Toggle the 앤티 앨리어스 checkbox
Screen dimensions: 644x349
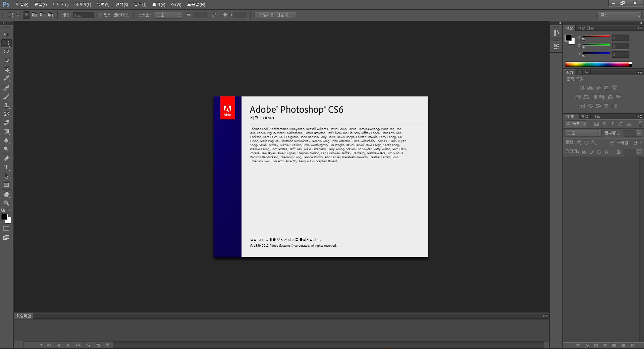point(100,15)
